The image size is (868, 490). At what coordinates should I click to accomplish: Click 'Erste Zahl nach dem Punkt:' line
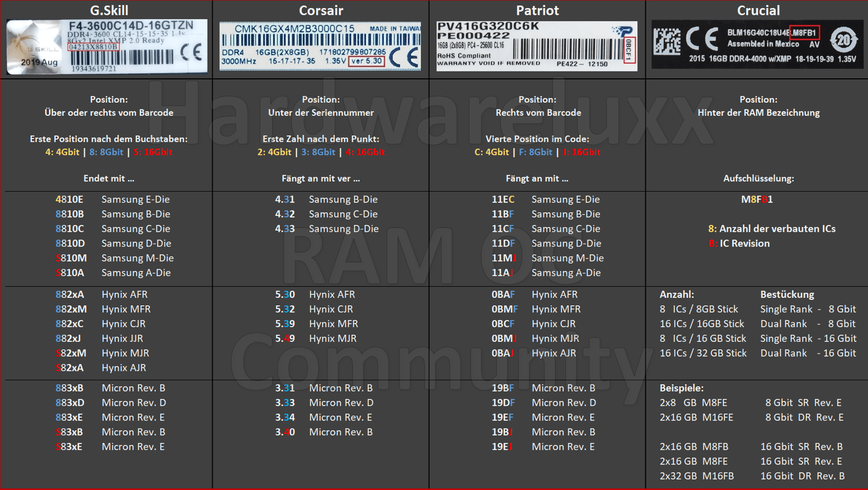[x=321, y=139]
